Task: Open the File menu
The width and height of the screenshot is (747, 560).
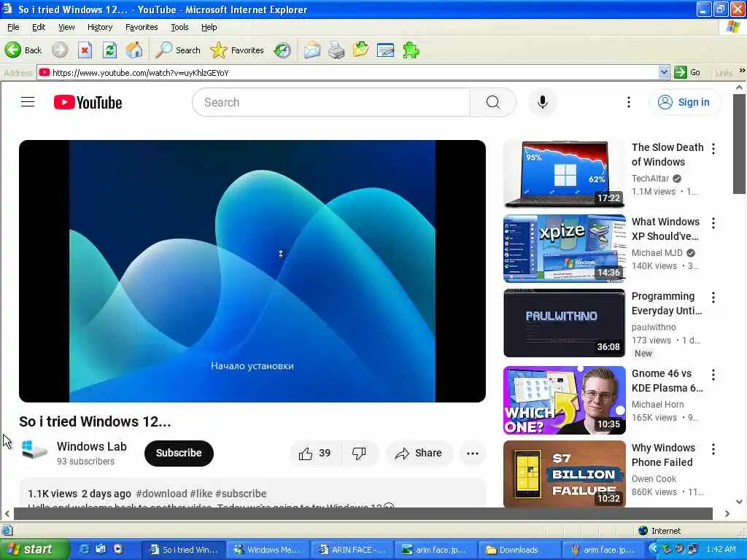Action: pos(13,27)
